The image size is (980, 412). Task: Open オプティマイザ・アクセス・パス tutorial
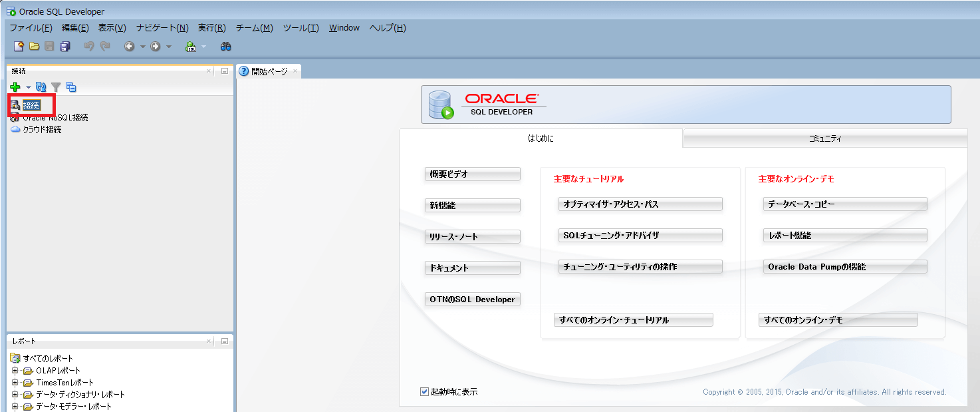[x=640, y=204]
